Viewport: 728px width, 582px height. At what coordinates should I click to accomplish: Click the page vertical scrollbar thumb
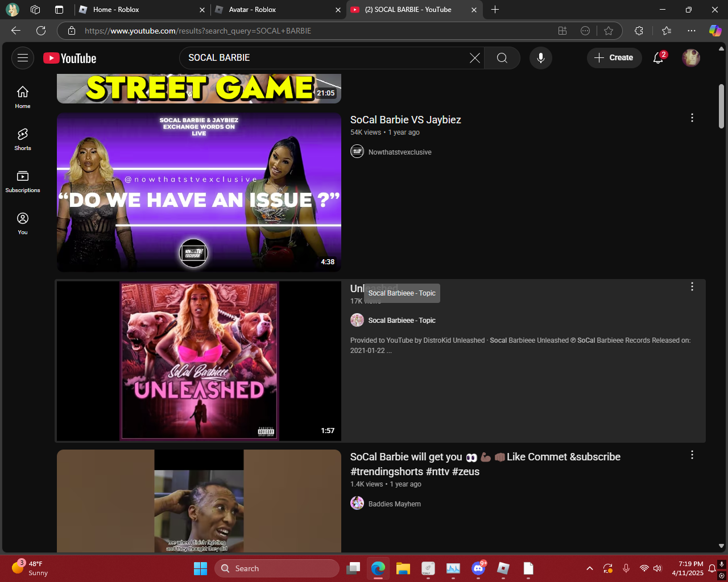click(721, 106)
